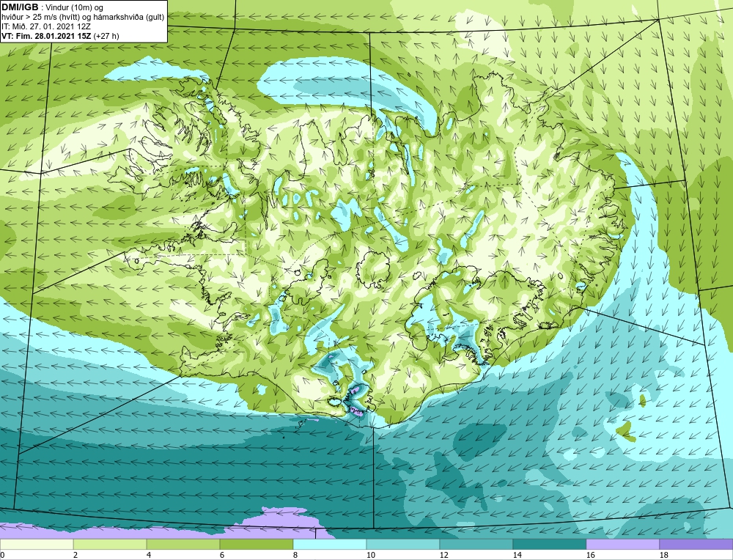Click the legend value label 8

(x=295, y=556)
